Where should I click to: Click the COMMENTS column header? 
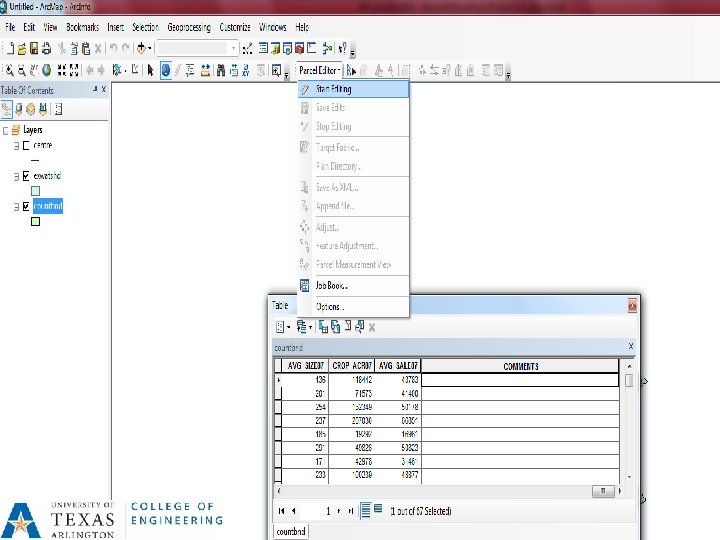520,366
